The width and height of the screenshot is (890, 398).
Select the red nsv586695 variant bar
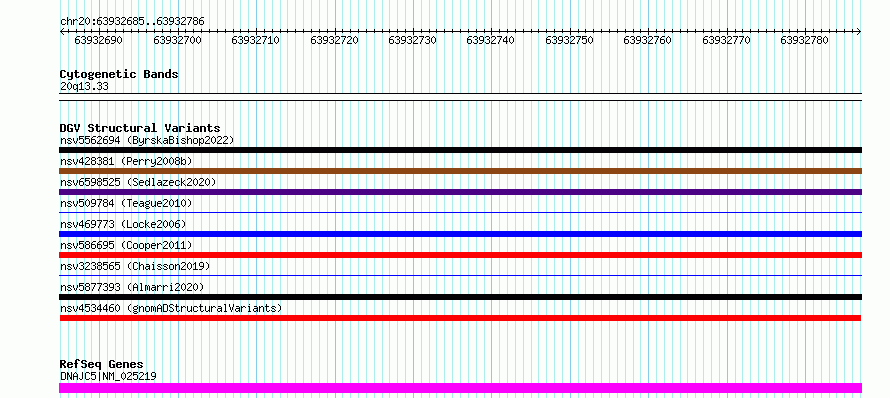[460, 255]
